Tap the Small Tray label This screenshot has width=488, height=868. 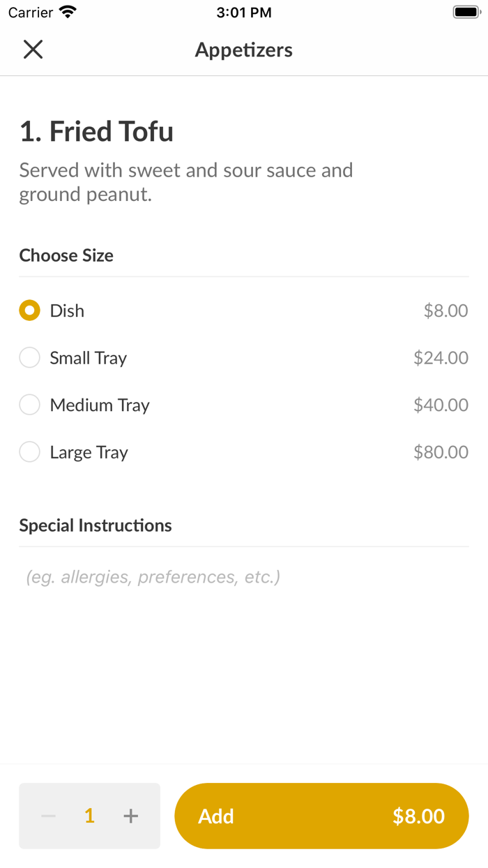pyautogui.click(x=88, y=358)
